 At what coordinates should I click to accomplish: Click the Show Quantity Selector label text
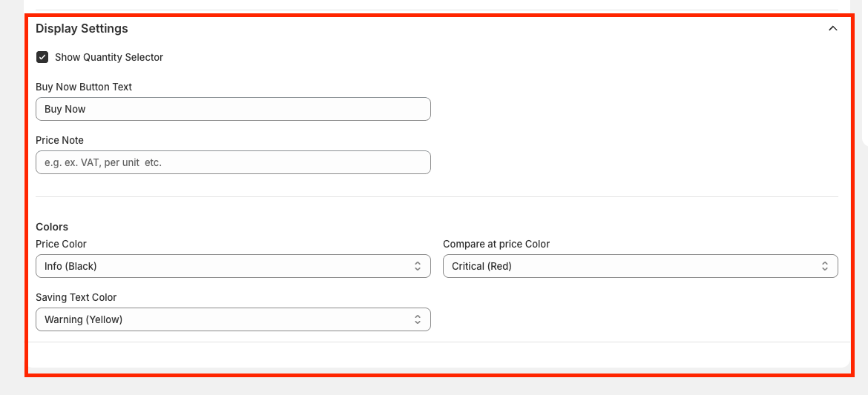click(x=109, y=57)
